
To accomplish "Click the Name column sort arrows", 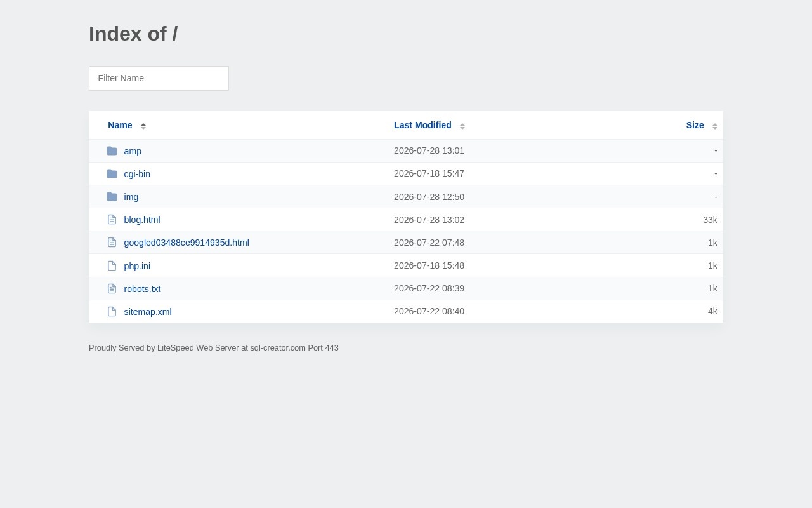I will (x=143, y=126).
